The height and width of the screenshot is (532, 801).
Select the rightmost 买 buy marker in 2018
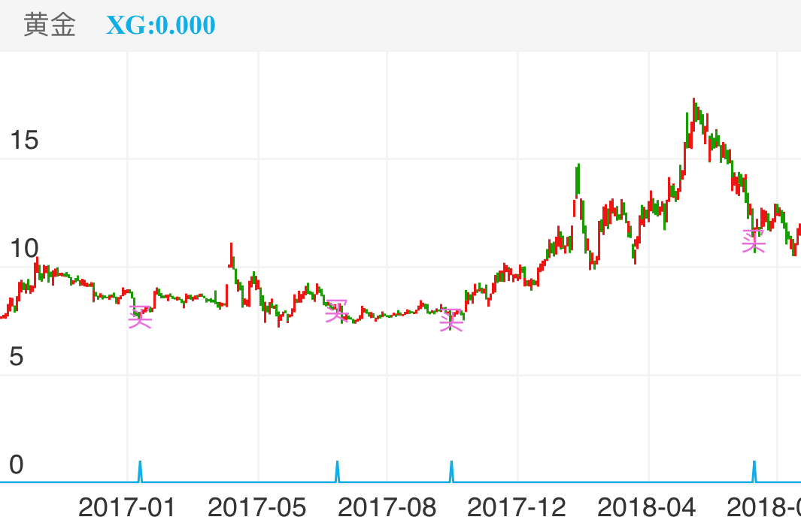(x=753, y=241)
